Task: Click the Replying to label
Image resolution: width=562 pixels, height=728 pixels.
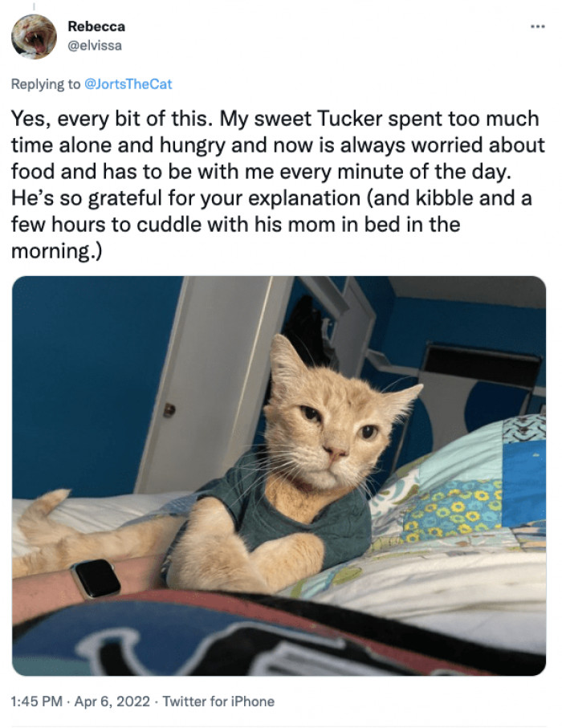Action: coord(46,84)
